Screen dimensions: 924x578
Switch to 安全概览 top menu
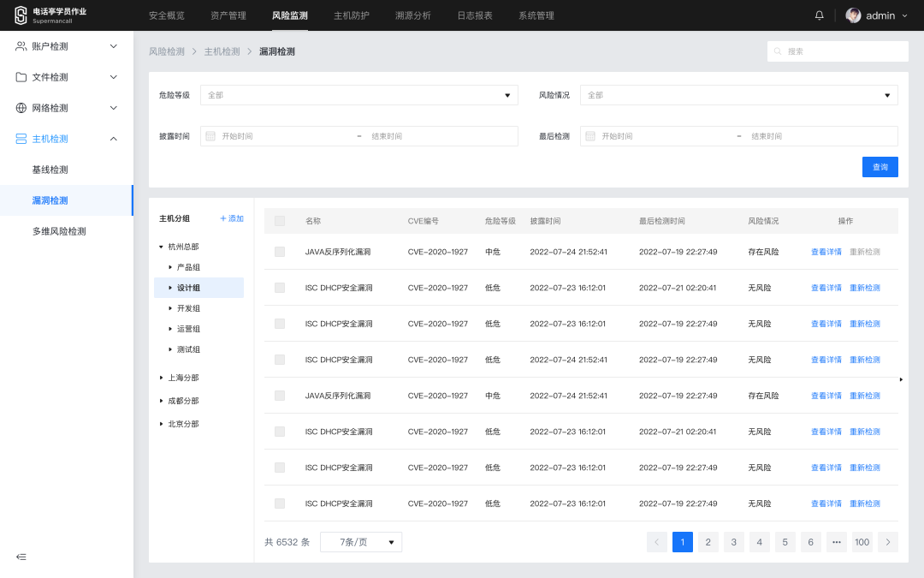point(167,15)
